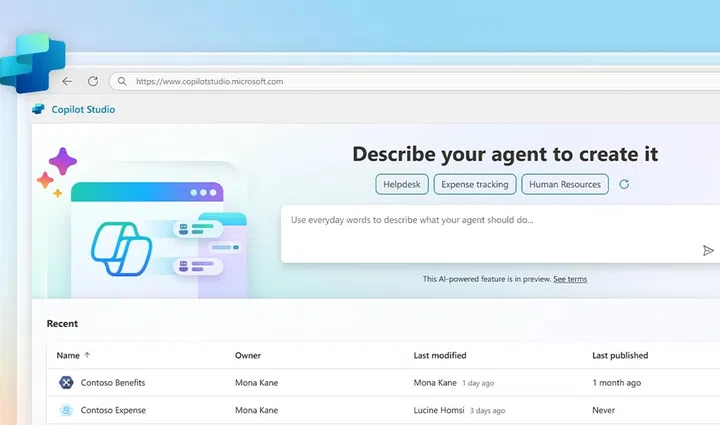Refresh the suggestion chips

(x=624, y=184)
